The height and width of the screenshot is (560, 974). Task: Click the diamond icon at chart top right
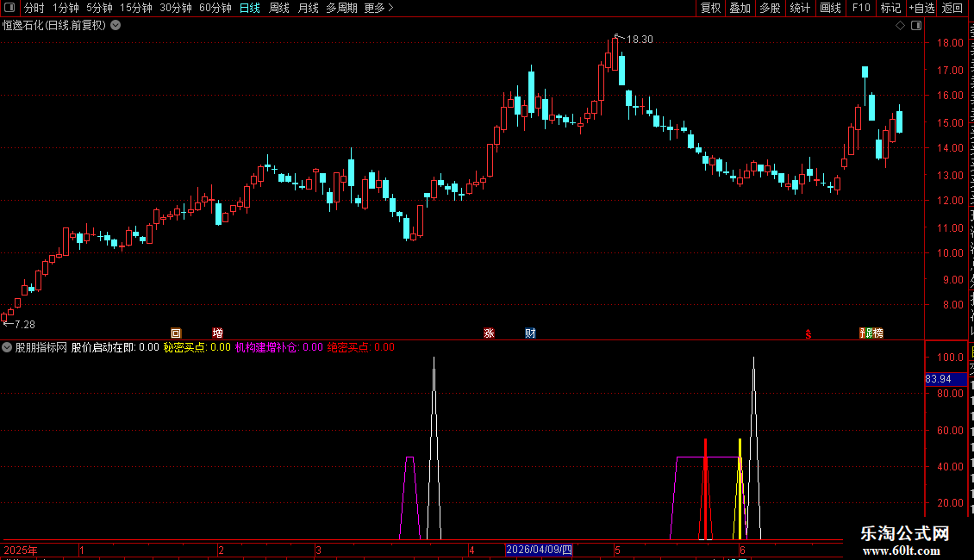click(900, 26)
